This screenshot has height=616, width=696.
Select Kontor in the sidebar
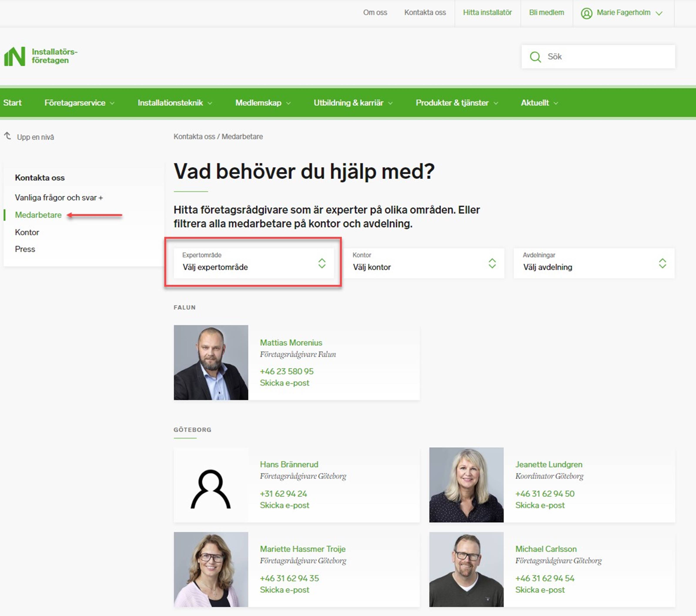pyautogui.click(x=27, y=232)
